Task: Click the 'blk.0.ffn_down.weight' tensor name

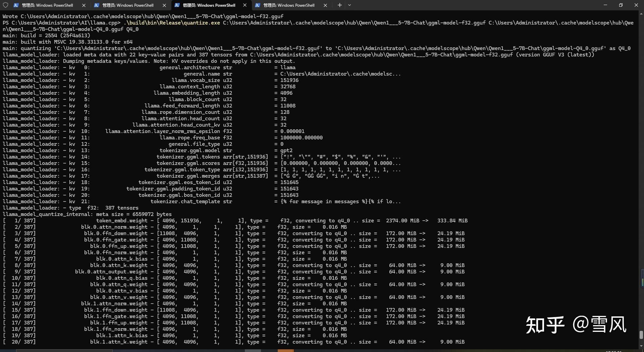Action: pyautogui.click(x=116, y=233)
